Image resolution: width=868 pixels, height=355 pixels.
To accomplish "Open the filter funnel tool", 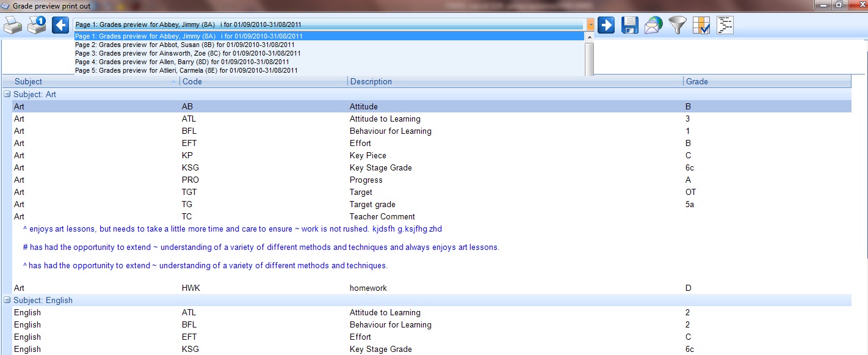I will pos(677,25).
